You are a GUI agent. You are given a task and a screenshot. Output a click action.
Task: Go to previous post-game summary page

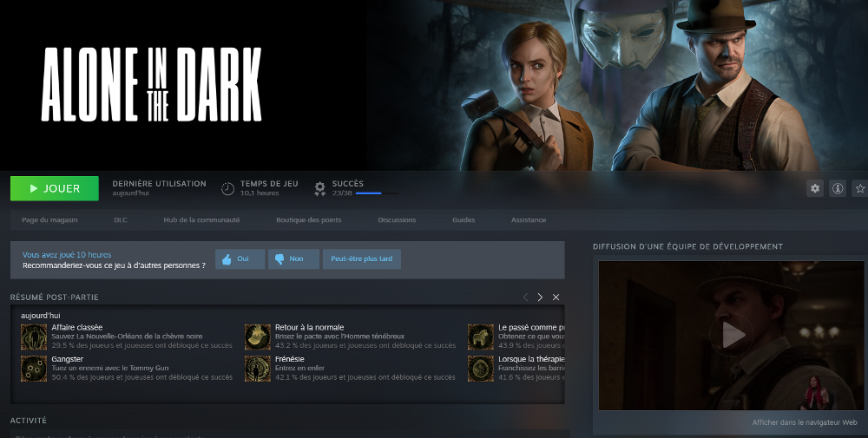(x=524, y=297)
